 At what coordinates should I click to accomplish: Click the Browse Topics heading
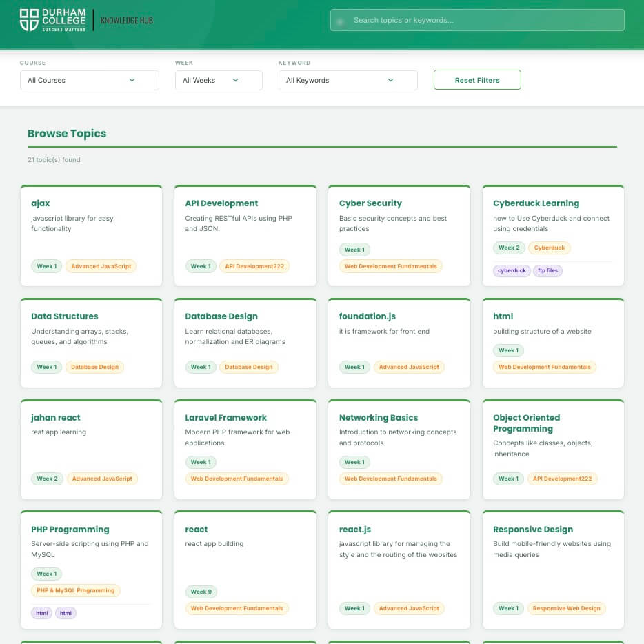(x=67, y=134)
